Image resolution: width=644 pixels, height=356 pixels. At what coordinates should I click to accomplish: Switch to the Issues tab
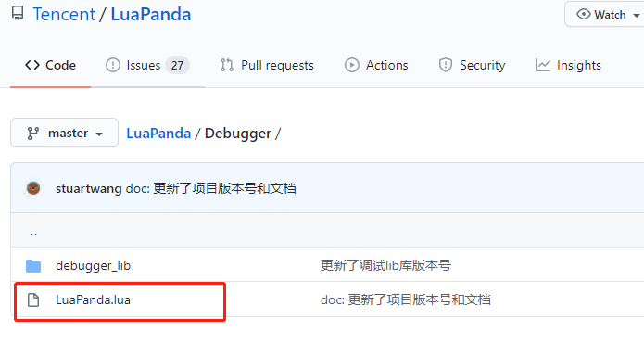pyautogui.click(x=147, y=66)
